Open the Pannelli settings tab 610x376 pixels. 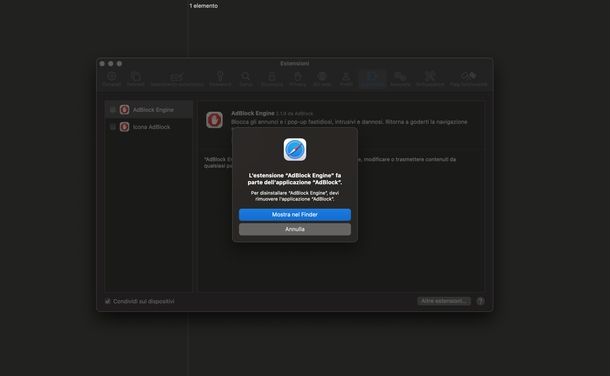135,79
